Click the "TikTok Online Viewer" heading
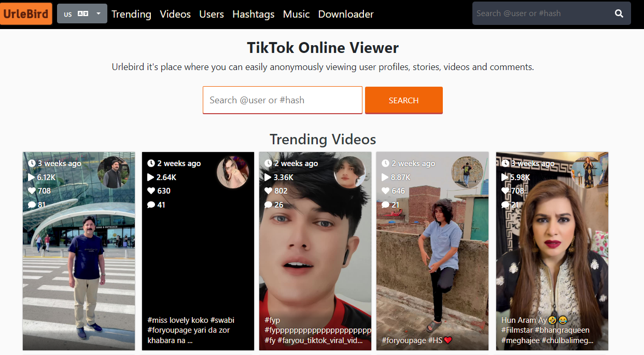This screenshot has height=355, width=644. pos(323,48)
